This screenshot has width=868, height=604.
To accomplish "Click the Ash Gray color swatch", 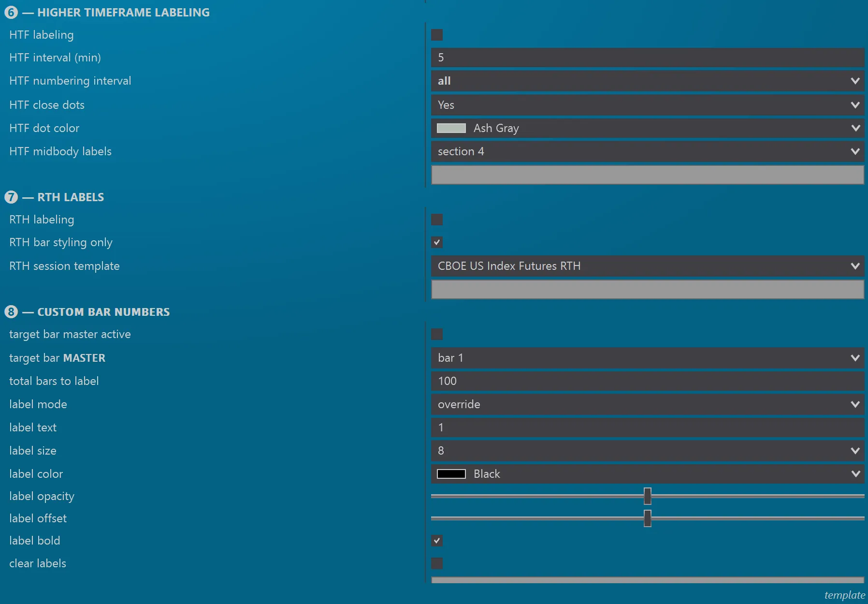I will pyautogui.click(x=451, y=128).
